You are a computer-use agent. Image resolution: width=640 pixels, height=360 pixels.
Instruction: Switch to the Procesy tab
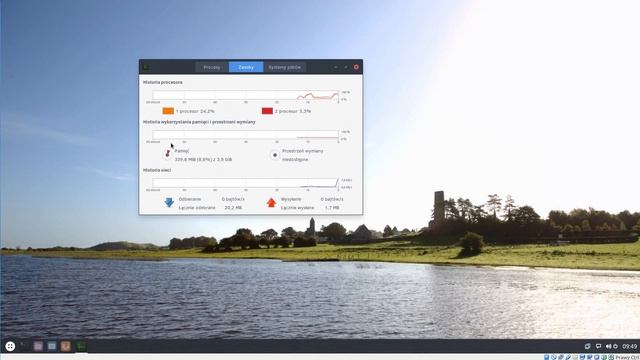[x=211, y=67]
